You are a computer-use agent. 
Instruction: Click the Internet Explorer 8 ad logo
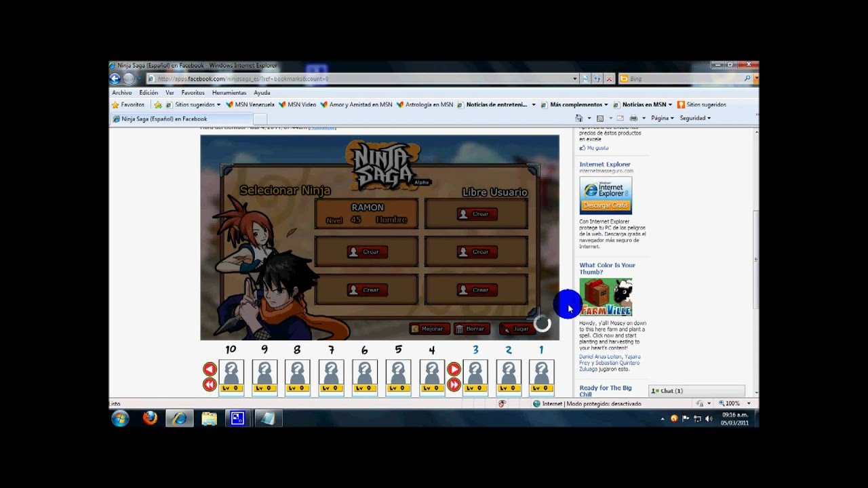(x=605, y=189)
